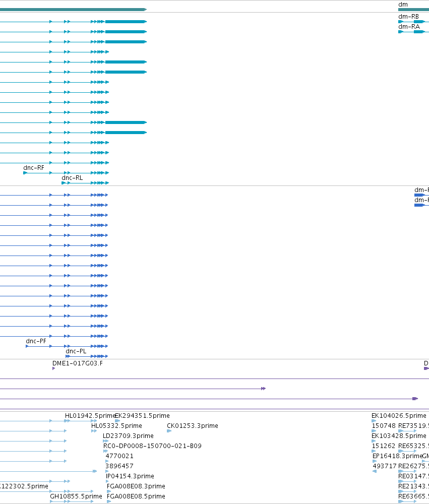Select the dnc-RF transcript label
Viewport: 429px width, 504px height.
pyautogui.click(x=34, y=168)
